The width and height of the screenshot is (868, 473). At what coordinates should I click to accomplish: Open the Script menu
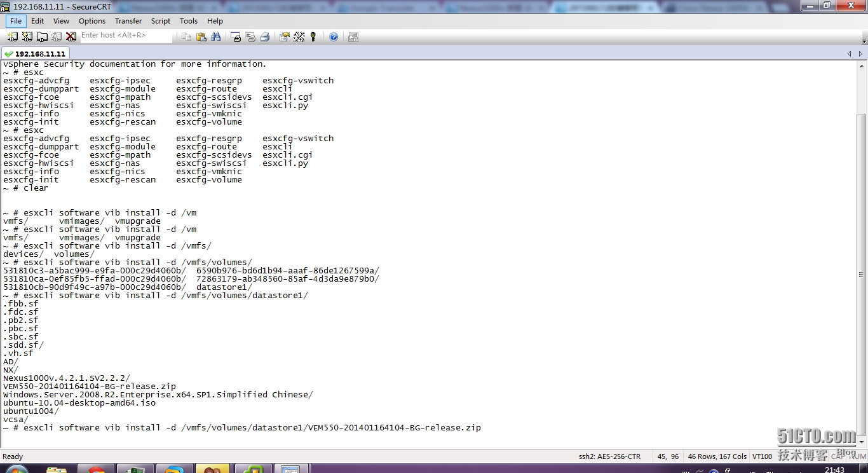pyautogui.click(x=161, y=21)
